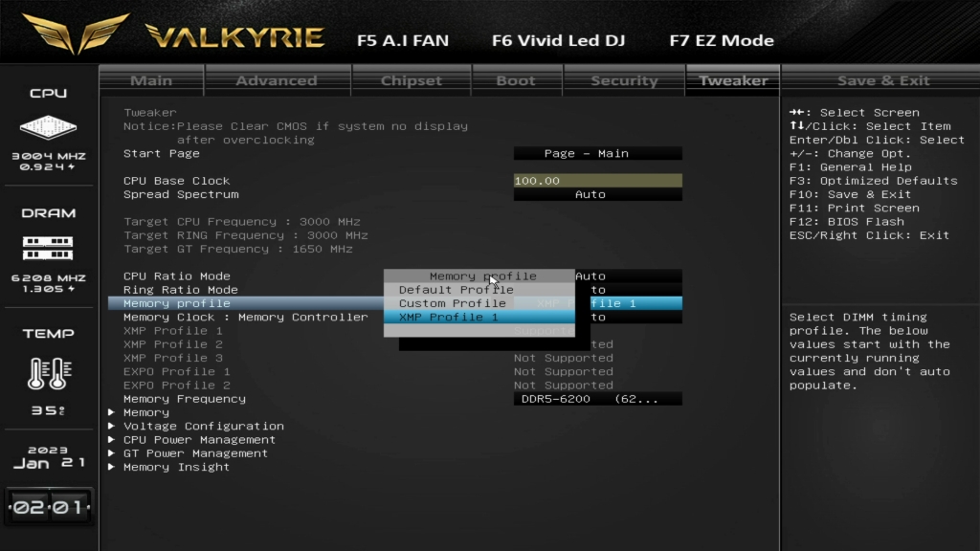Image resolution: width=980 pixels, height=551 pixels.
Task: Click the 6208 MHZ DRAM speed readout
Action: coord(49,278)
